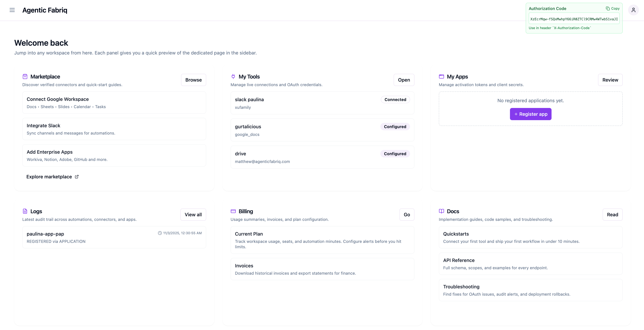Open the hamburger sidebar menu
Viewport: 644px width, 330px height.
pyautogui.click(x=12, y=10)
